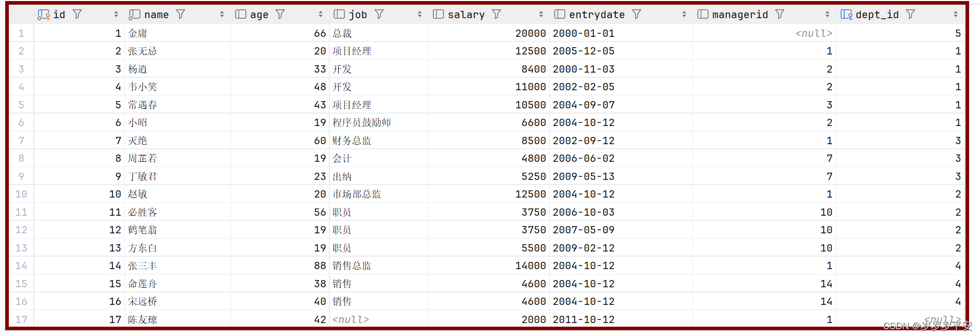Click job cell 出纳
Viewport: 980px width, 336px height.
pyautogui.click(x=342, y=176)
